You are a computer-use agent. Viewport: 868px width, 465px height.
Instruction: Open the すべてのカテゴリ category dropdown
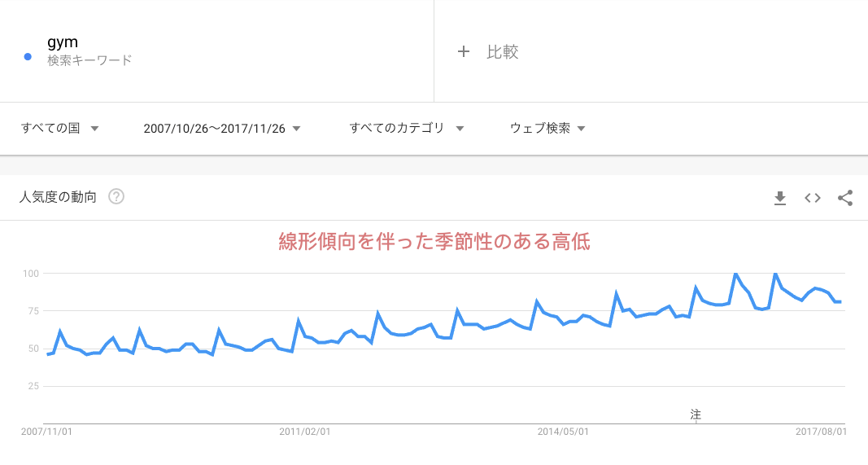406,128
